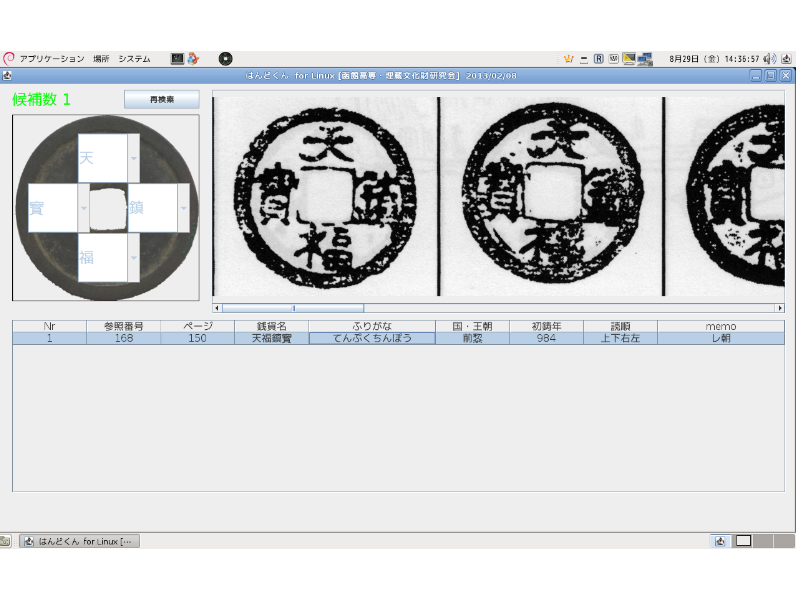This screenshot has height=599, width=800.
Task: Open the システム menu
Action: [x=134, y=58]
